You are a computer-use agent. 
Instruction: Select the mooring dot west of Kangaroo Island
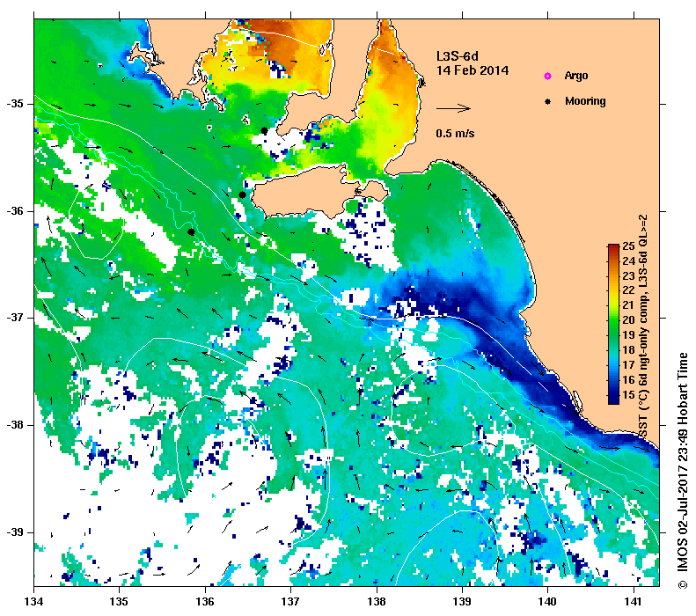242,194
